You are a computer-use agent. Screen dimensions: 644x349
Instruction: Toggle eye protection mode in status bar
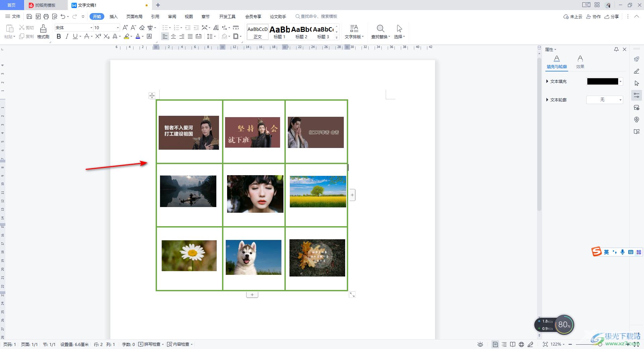pos(480,344)
